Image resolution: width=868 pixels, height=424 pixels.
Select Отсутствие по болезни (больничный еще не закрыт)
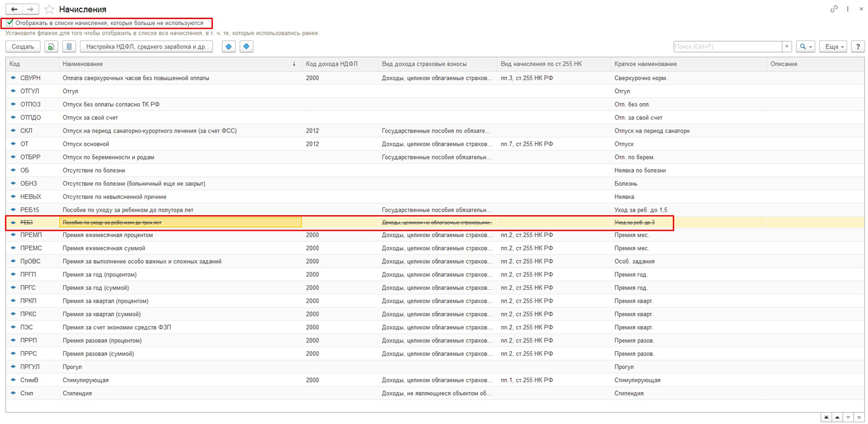pos(435,183)
